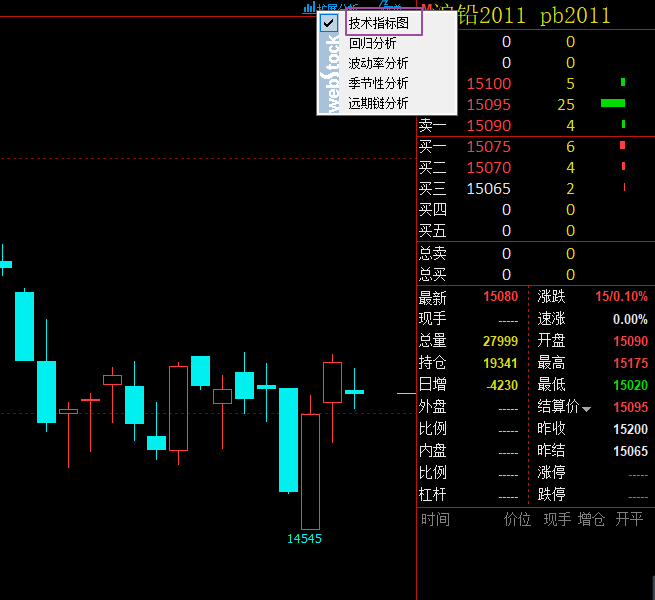Viewport: 655px width, 600px height.
Task: Click the 开平 column header
Action: (x=629, y=519)
